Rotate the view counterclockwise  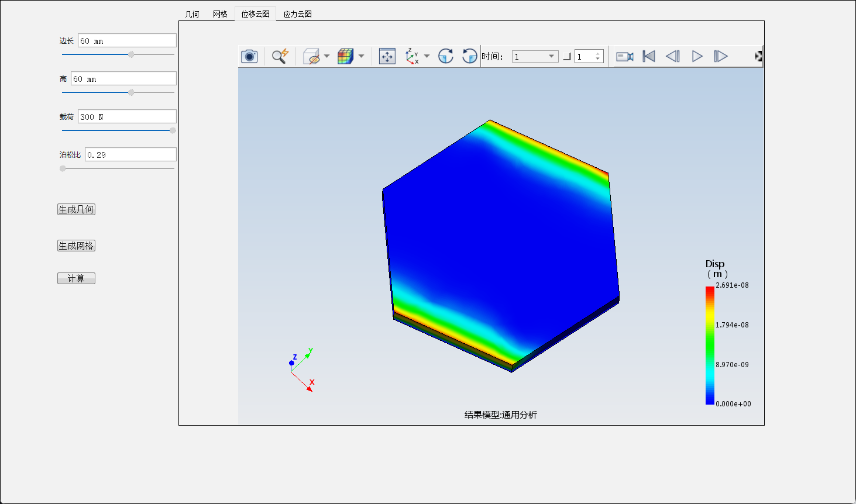tap(469, 56)
